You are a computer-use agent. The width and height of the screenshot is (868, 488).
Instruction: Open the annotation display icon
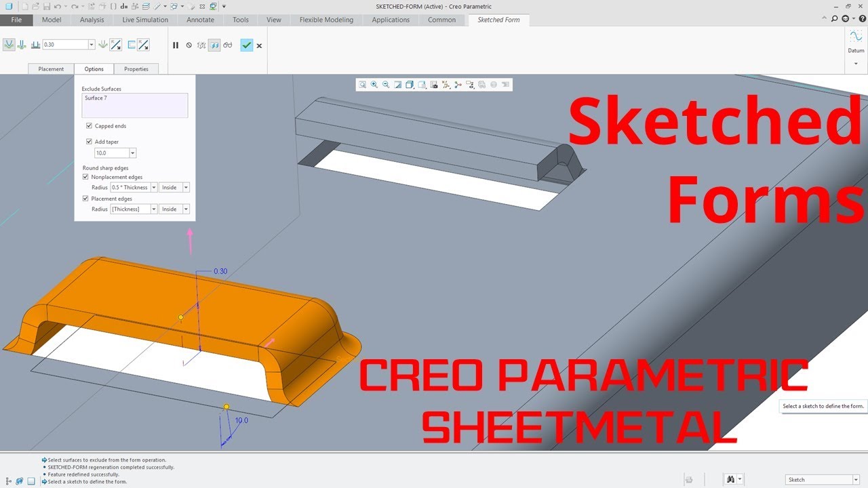point(469,85)
